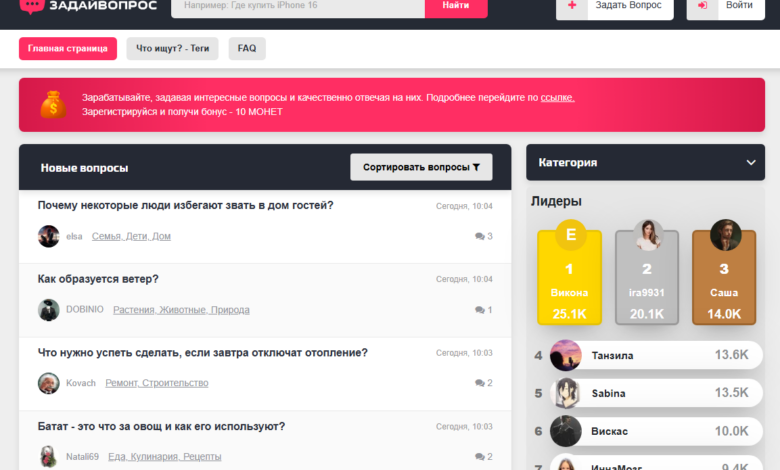
Task: Open the Еда, Кулинария, Рецепты category link
Action: coord(165,457)
